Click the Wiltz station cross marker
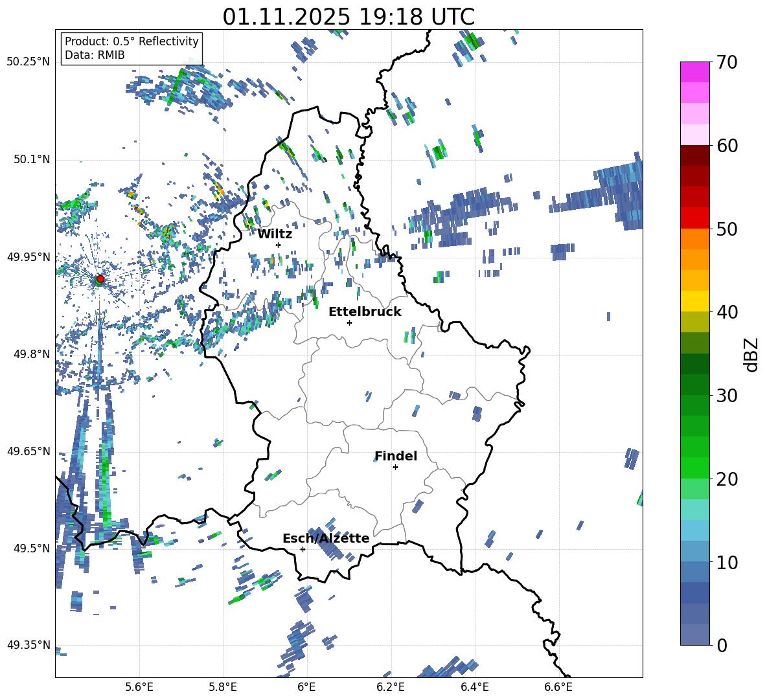The height and width of the screenshot is (700, 767). click(x=279, y=245)
